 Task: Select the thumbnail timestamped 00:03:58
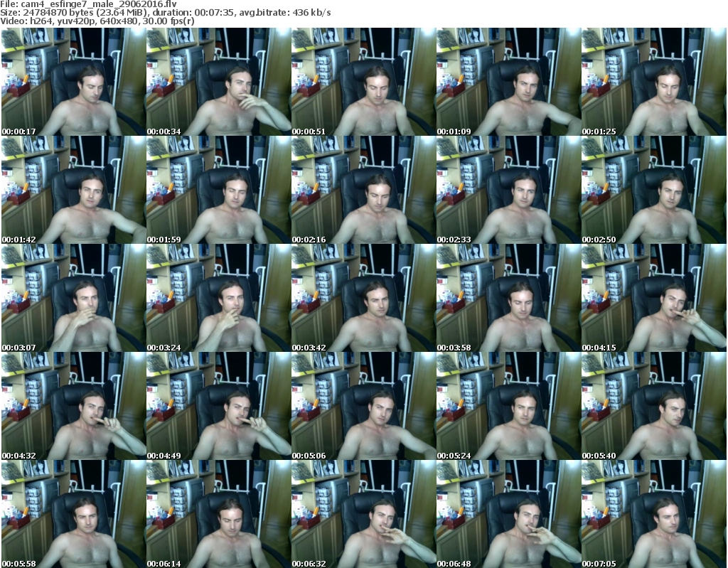pos(509,298)
